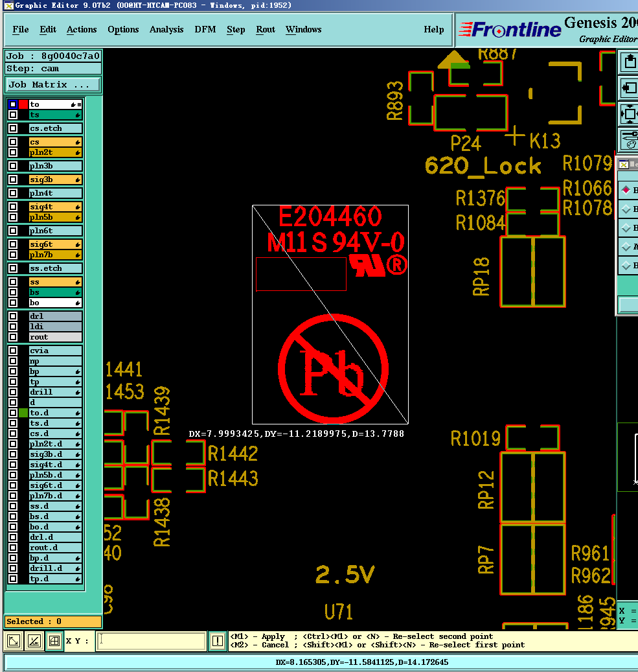Viewport: 638px width, 672px height.
Task: Open the Job Matrix button
Action: 53,84
